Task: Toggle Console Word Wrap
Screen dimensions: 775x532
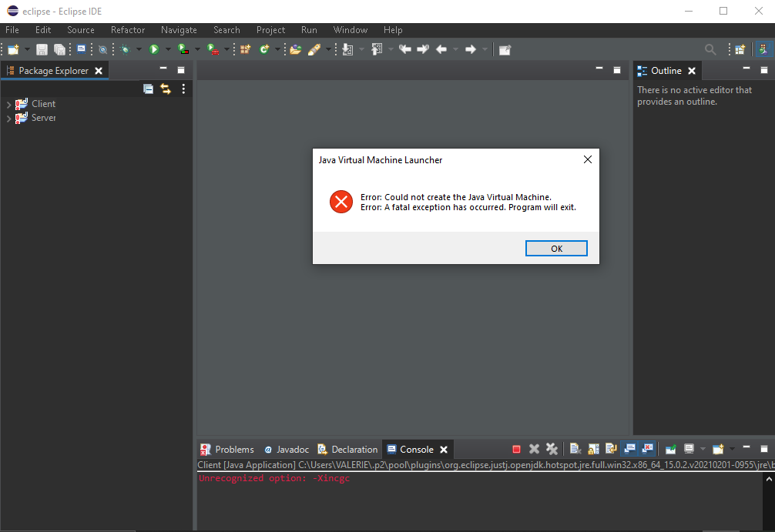Action: click(x=612, y=449)
